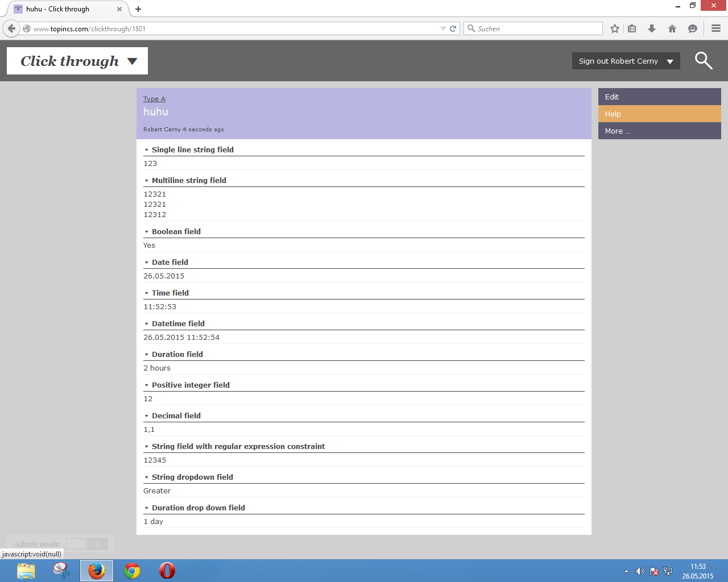Bookmark this page with the star icon

click(x=615, y=28)
